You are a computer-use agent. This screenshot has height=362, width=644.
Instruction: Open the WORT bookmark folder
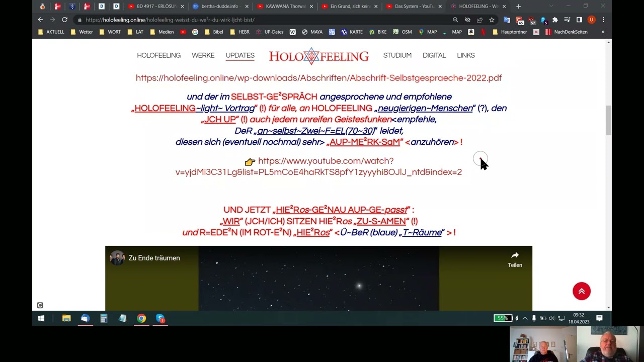[x=111, y=32]
